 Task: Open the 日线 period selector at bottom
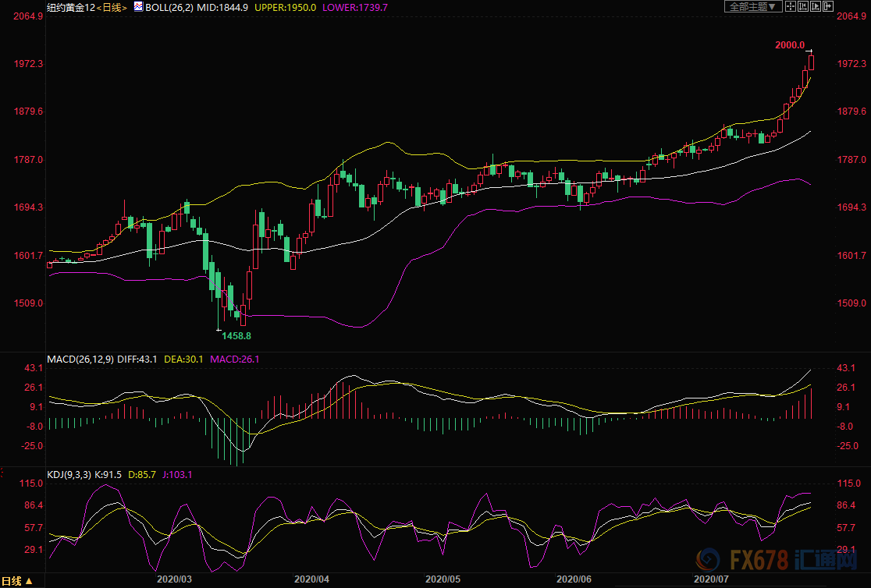click(x=16, y=581)
